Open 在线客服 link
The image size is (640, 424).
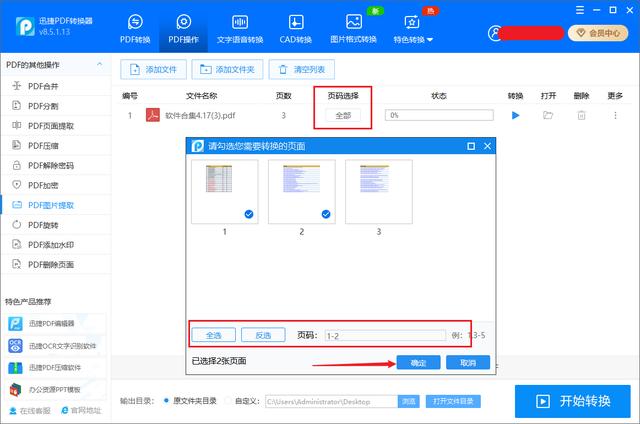click(30, 411)
